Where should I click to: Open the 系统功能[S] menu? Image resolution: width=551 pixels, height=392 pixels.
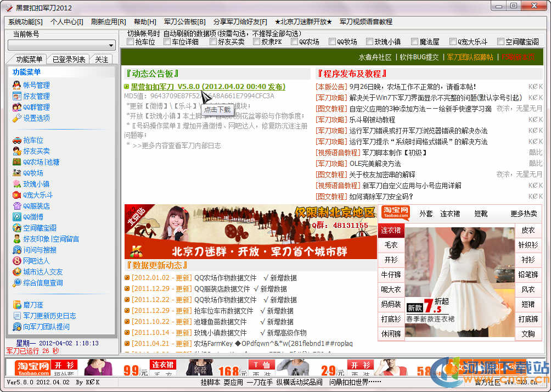tap(25, 22)
